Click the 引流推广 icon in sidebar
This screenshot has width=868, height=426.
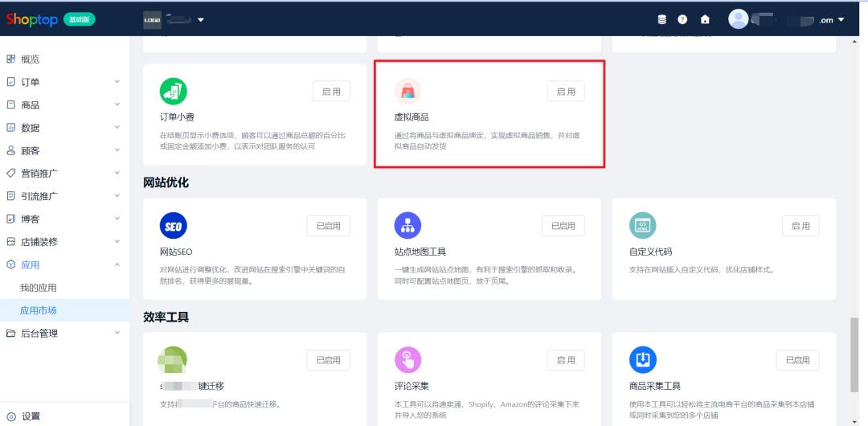[x=10, y=195]
